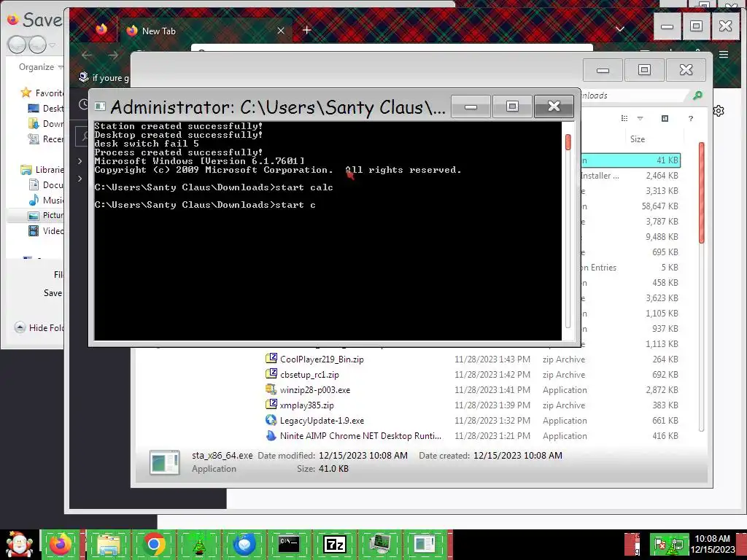Select CoolPlayer219_Bin.zip file
This screenshot has height=560, width=747.
pos(322,359)
